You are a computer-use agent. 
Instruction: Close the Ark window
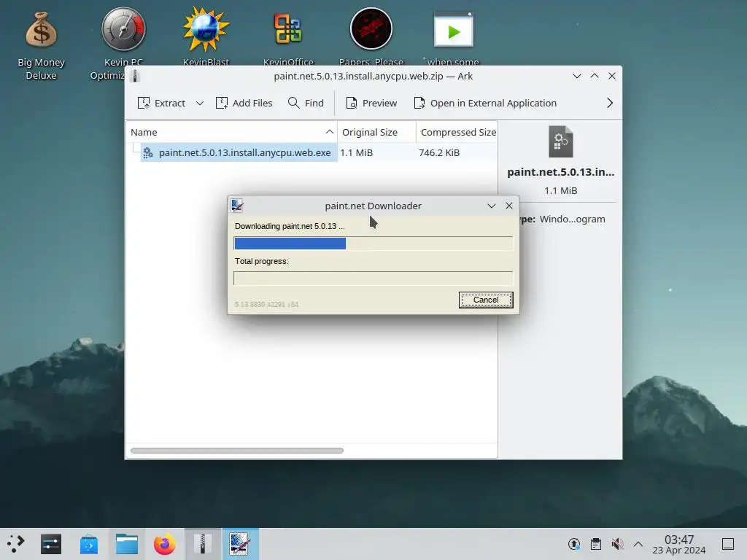point(612,76)
